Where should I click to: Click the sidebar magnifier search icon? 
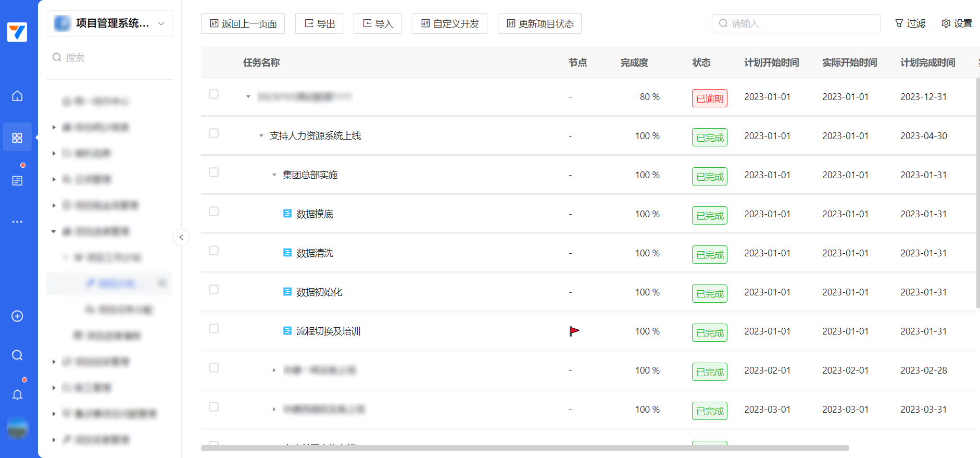(17, 355)
